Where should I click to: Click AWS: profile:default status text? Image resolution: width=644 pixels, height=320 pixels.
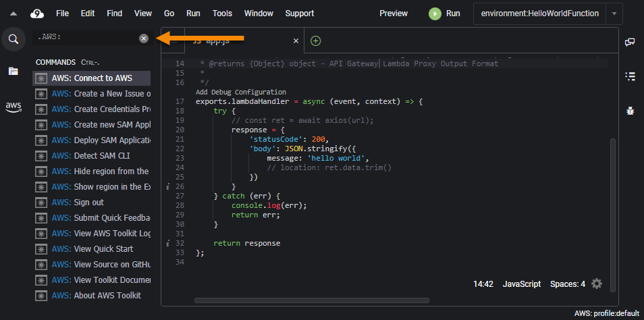[606, 313]
